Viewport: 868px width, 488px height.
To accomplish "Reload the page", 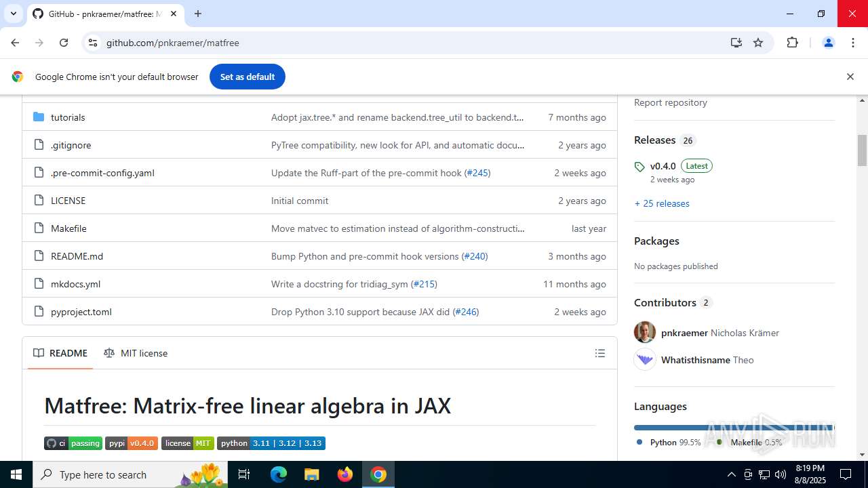I will point(64,43).
